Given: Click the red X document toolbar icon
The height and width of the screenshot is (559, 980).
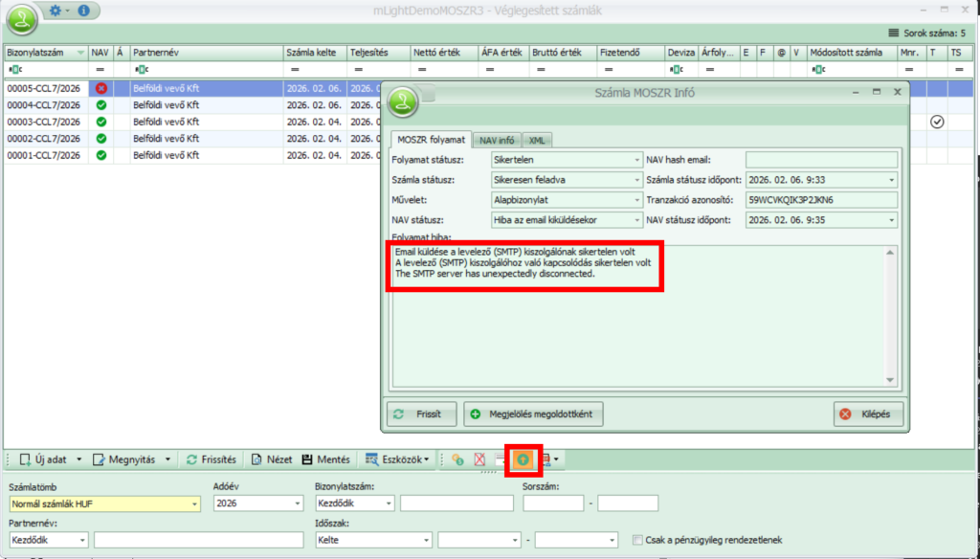Looking at the screenshot, I should point(480,459).
